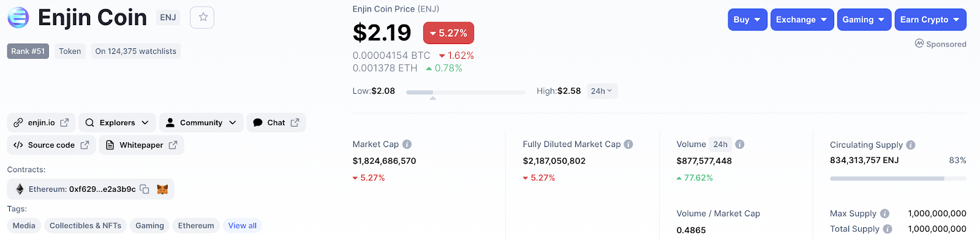The width and height of the screenshot is (980, 250).
Task: Expand the Community dropdown
Action: tap(201, 123)
